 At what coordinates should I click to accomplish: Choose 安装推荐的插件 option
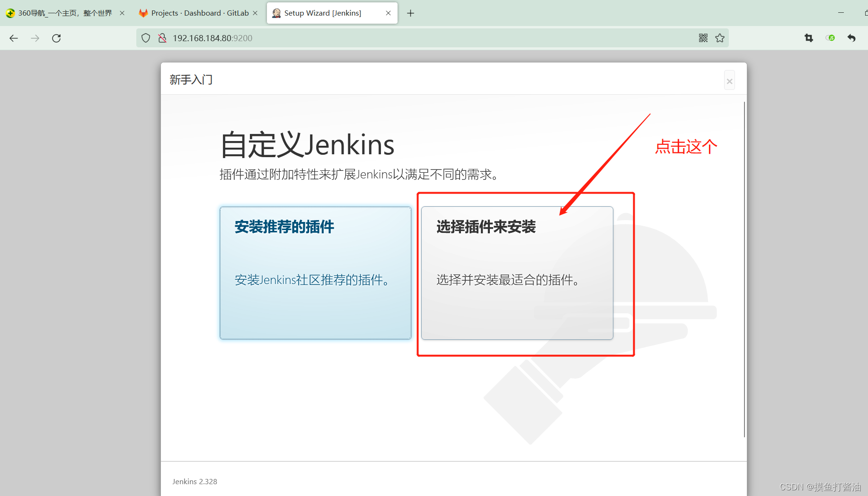[x=316, y=273]
